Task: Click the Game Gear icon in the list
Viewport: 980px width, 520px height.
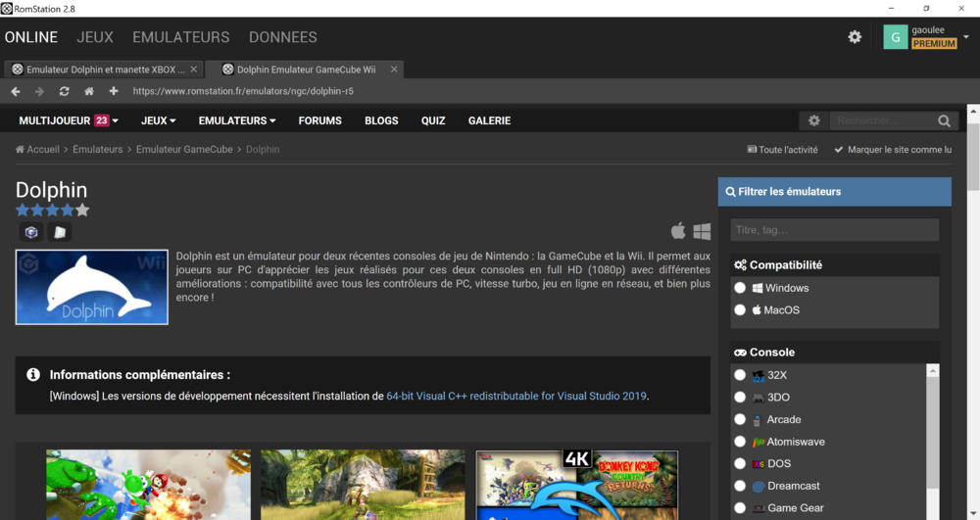Action: point(759,508)
